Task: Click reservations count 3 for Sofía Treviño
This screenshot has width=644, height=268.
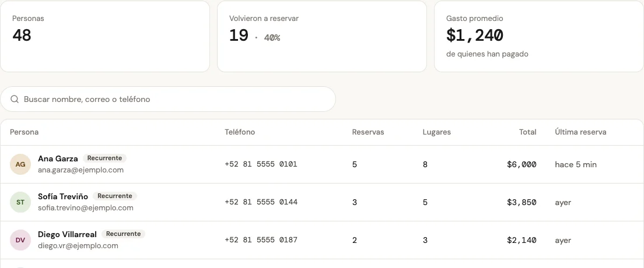Action: point(355,202)
